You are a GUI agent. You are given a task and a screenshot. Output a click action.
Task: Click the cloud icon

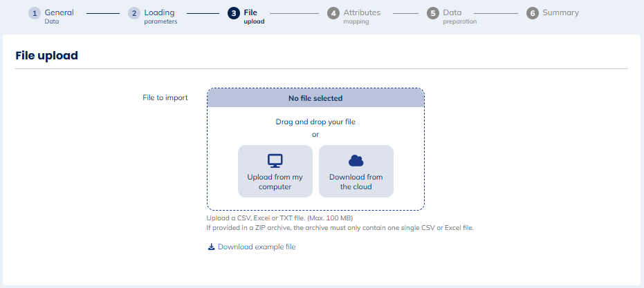click(x=356, y=161)
